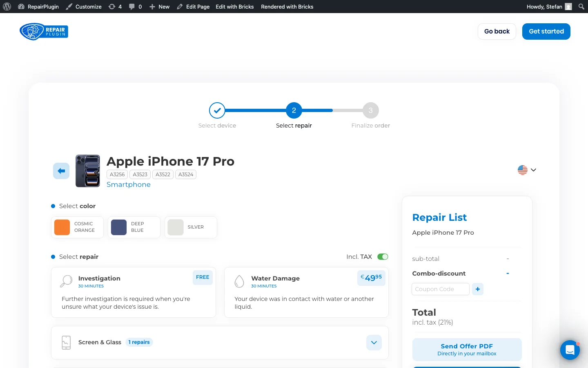Click the RepairPlugin logo
This screenshot has height=368, width=588.
44,31
